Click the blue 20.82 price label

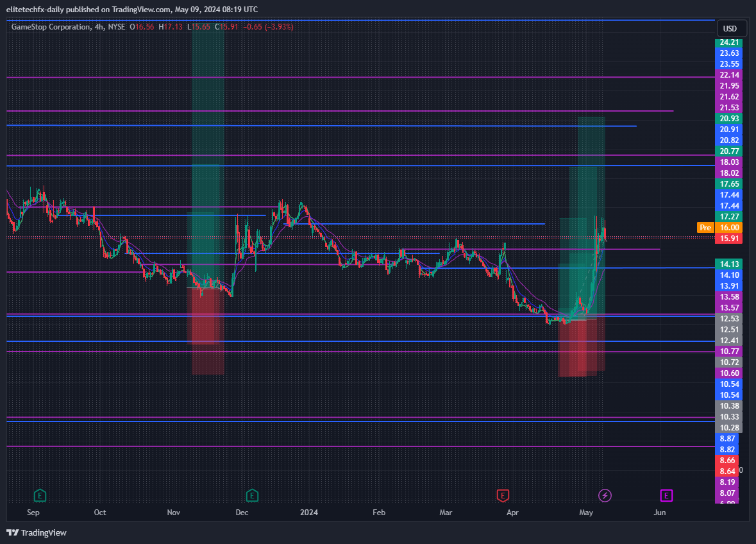(x=729, y=140)
